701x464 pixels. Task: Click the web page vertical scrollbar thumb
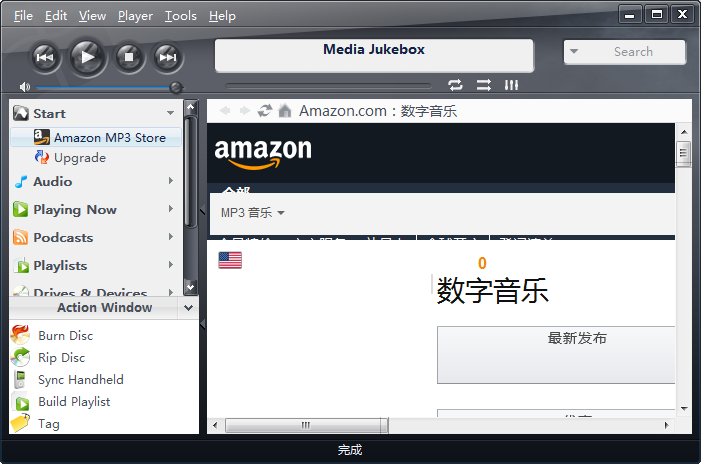coord(683,153)
